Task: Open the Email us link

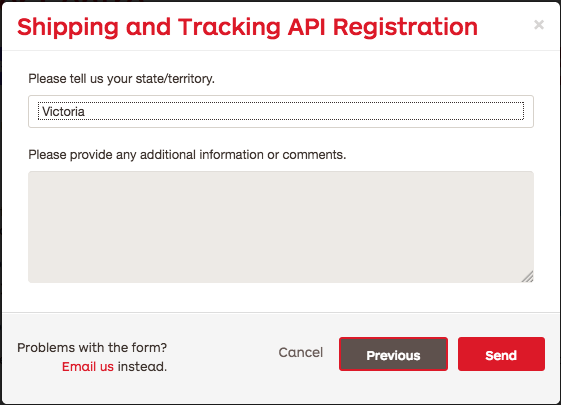Action: (x=88, y=366)
